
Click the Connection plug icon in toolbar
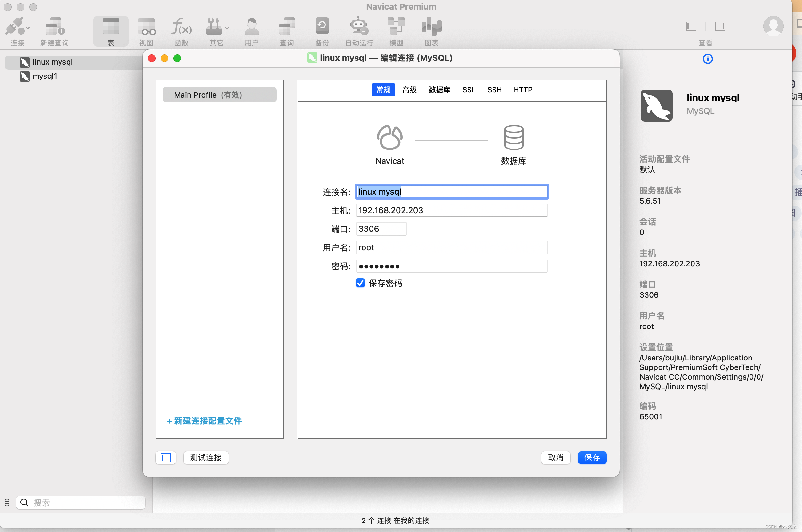15,26
